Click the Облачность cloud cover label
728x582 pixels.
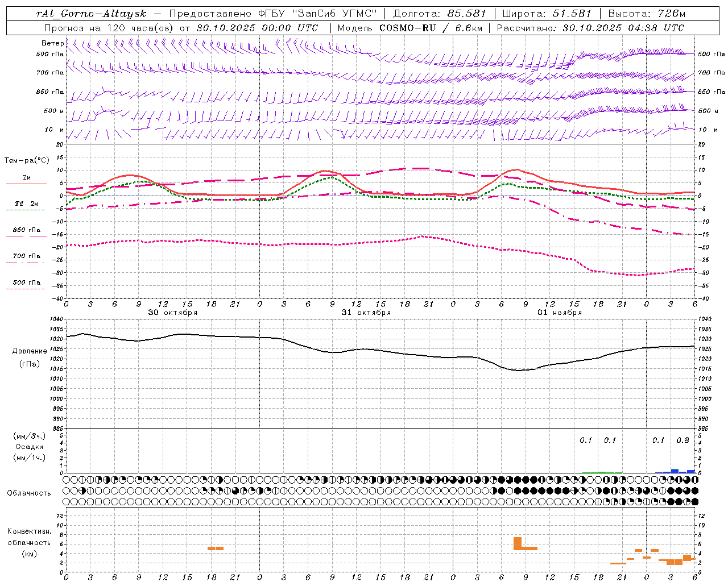click(29, 493)
